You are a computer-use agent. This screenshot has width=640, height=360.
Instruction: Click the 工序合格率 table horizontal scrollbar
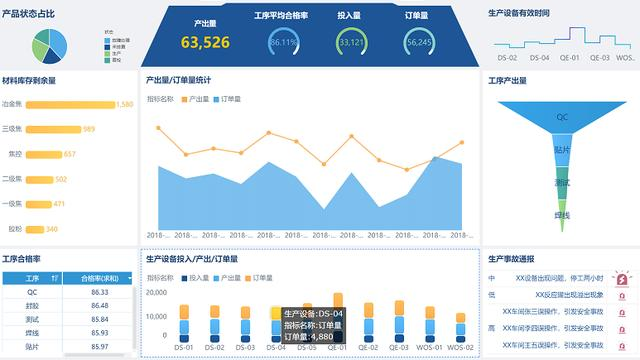pos(95,355)
